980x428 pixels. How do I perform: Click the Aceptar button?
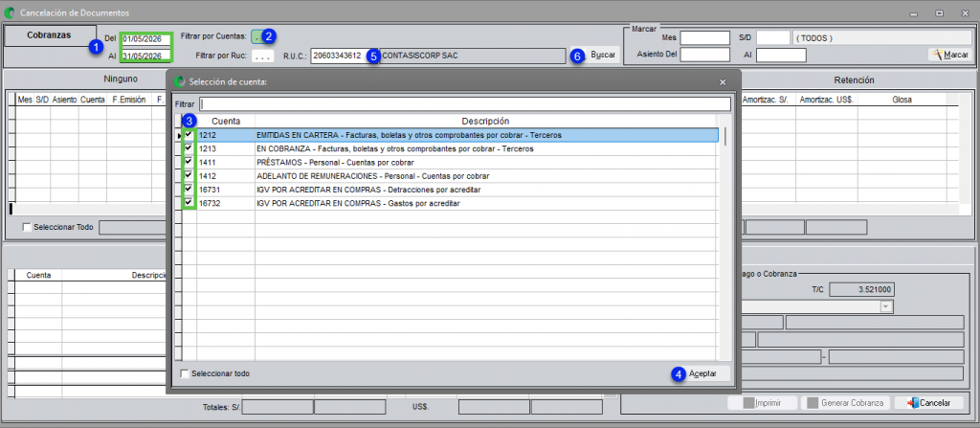coord(703,373)
